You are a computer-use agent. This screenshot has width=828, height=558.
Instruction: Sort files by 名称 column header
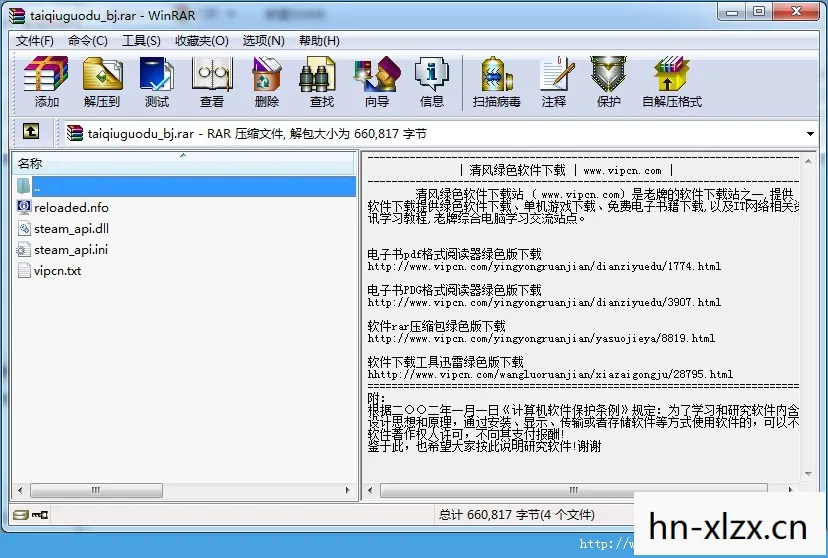[x=184, y=163]
